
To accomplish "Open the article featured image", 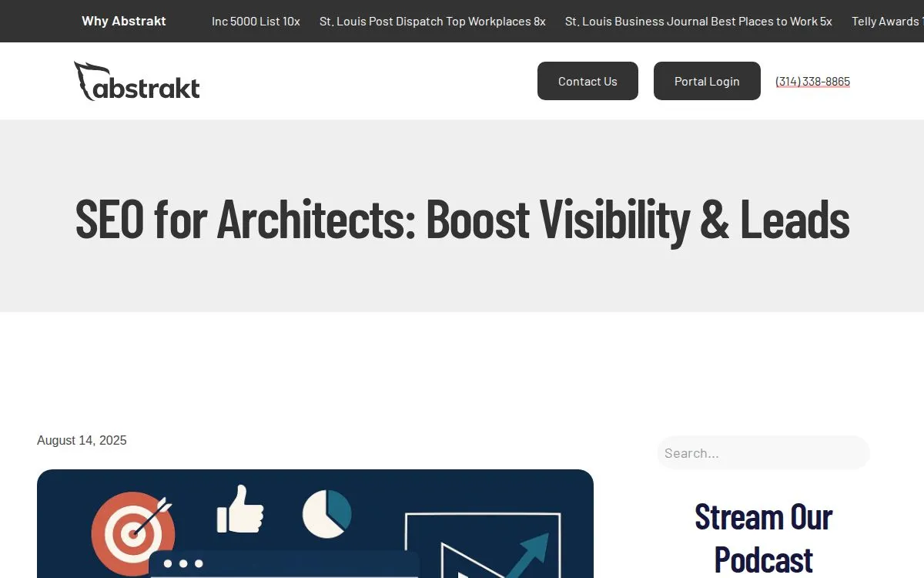I will (315, 524).
